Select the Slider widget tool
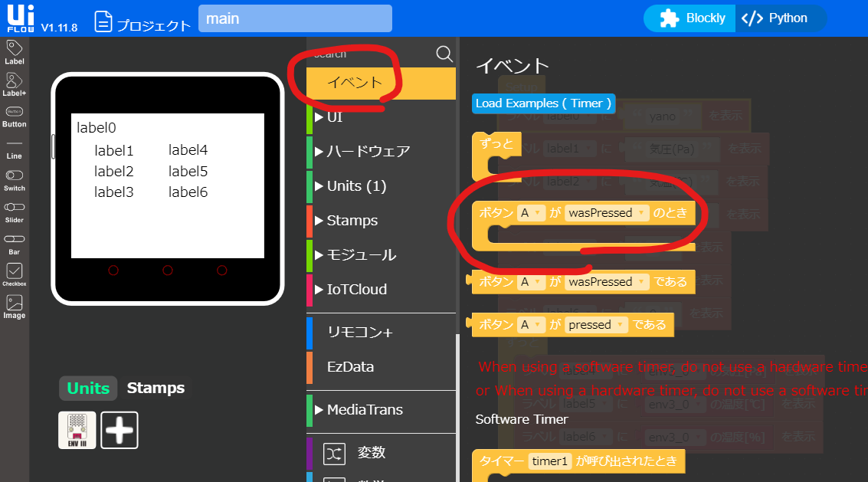868x482 pixels. 14,211
